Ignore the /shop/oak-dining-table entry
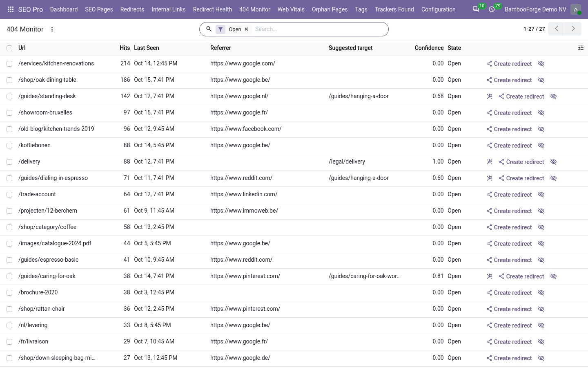 pyautogui.click(x=541, y=80)
